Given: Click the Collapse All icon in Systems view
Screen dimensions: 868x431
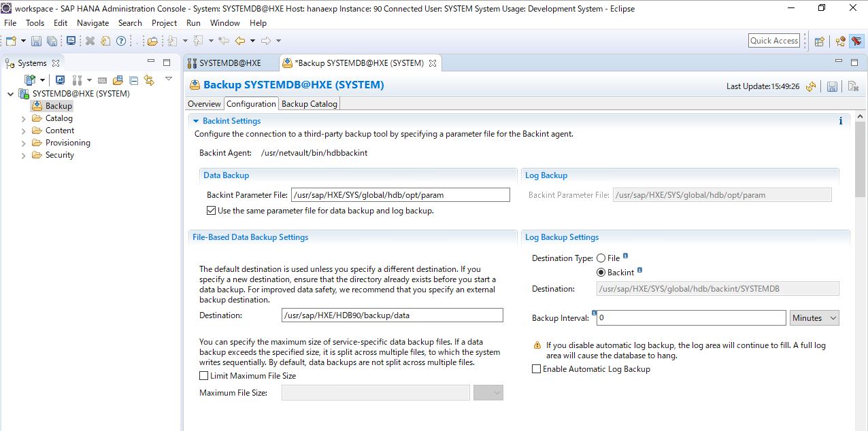Looking at the screenshot, I should click(x=133, y=80).
